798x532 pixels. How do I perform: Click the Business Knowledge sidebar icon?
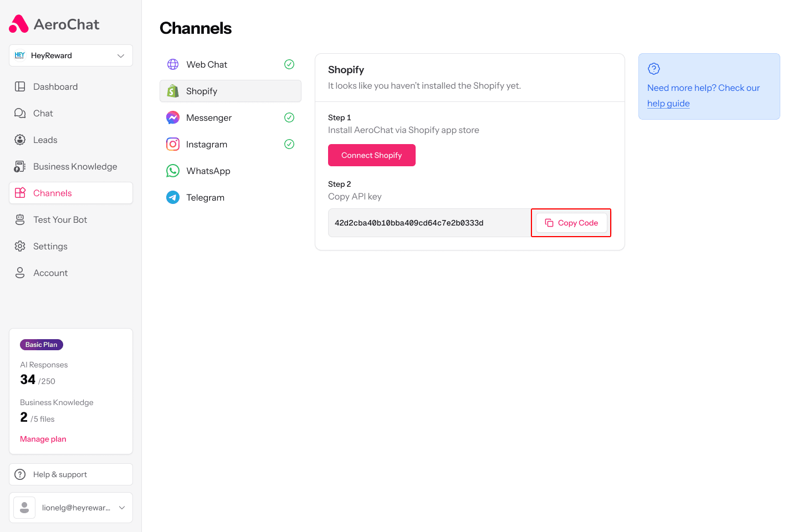20,166
